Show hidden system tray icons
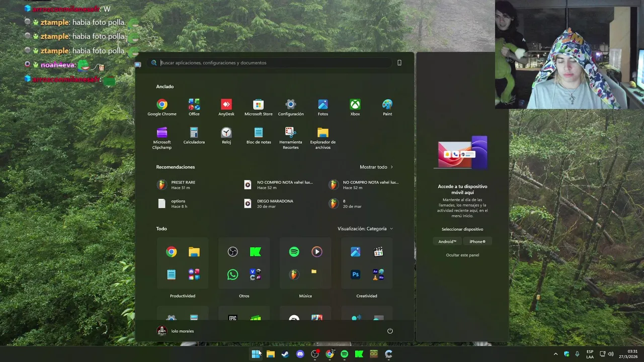 [555, 354]
